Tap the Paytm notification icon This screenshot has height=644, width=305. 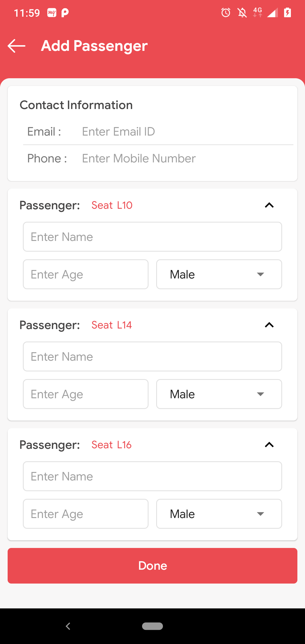pyautogui.click(x=65, y=13)
